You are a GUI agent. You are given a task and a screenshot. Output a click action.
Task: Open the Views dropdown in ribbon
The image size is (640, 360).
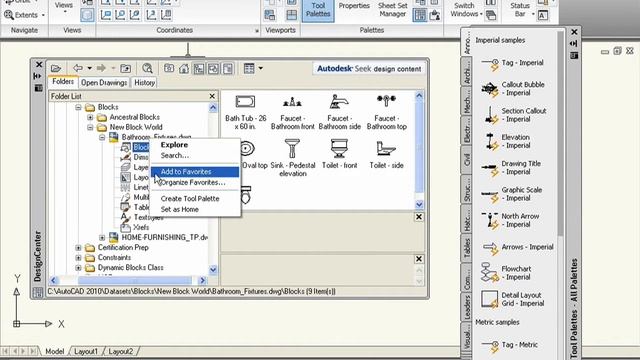tap(64, 7)
